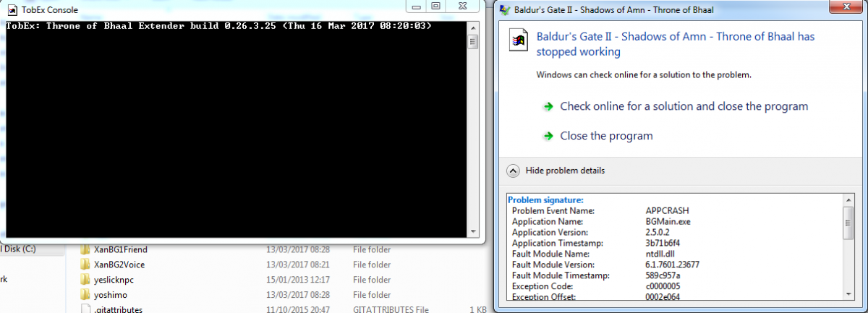Click Hide problem details label
Screen dimensions: 868x313
(x=565, y=171)
